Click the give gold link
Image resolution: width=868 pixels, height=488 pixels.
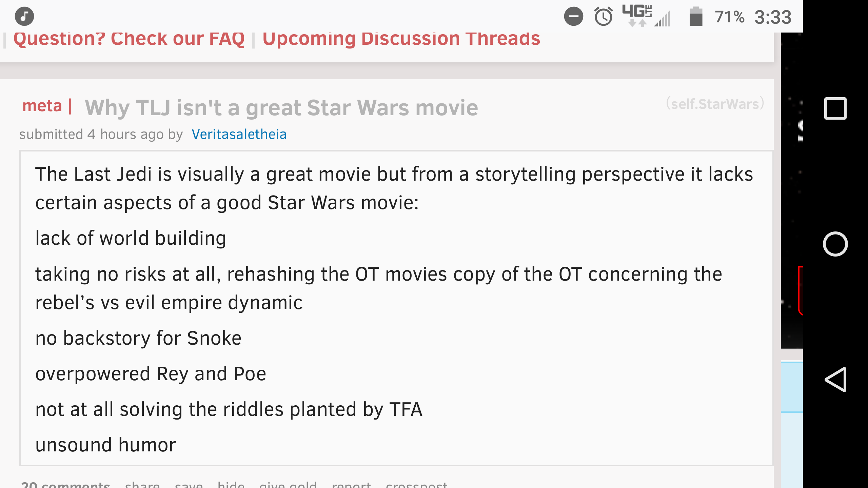[x=288, y=485]
